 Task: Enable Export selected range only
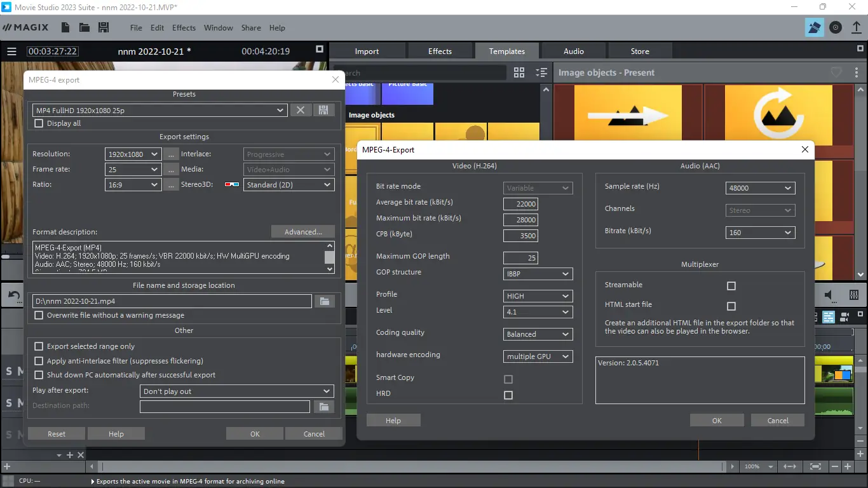point(39,346)
